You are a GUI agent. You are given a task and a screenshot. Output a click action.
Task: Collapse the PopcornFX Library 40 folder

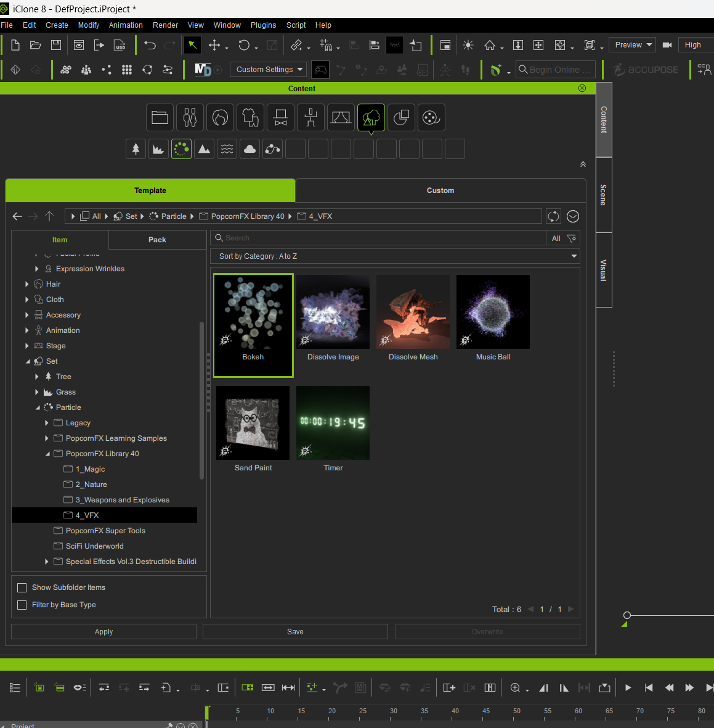pos(47,454)
